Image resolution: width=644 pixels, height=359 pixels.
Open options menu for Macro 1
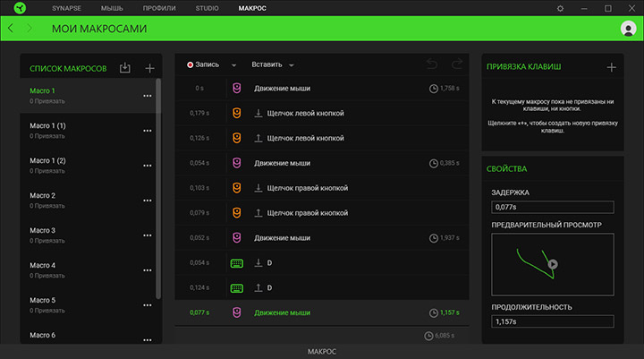(x=148, y=96)
